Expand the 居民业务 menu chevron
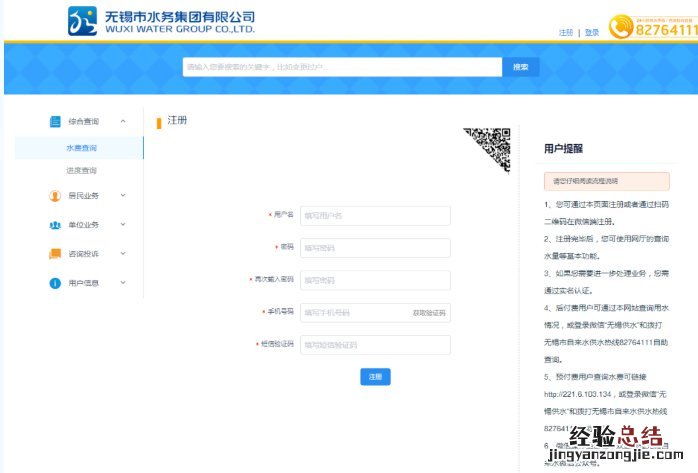The image size is (698, 473). click(x=123, y=196)
